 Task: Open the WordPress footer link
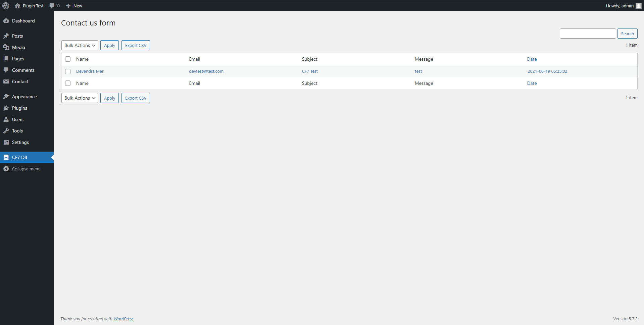click(123, 319)
